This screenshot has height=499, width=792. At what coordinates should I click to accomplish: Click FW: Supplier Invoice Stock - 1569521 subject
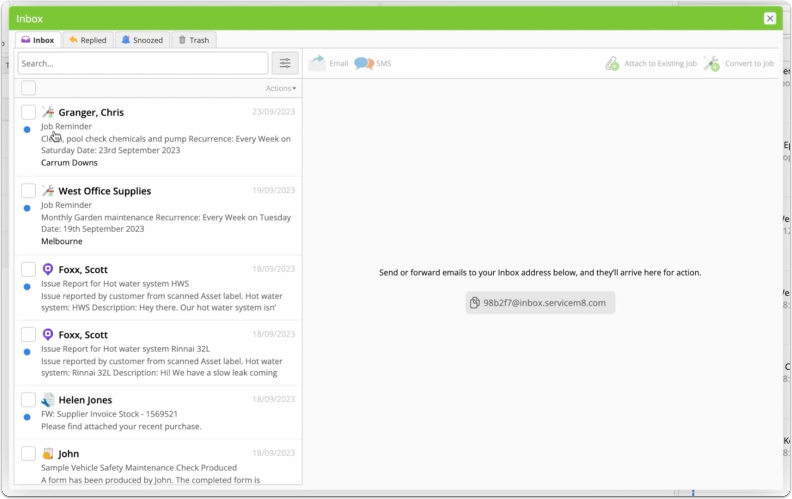109,414
